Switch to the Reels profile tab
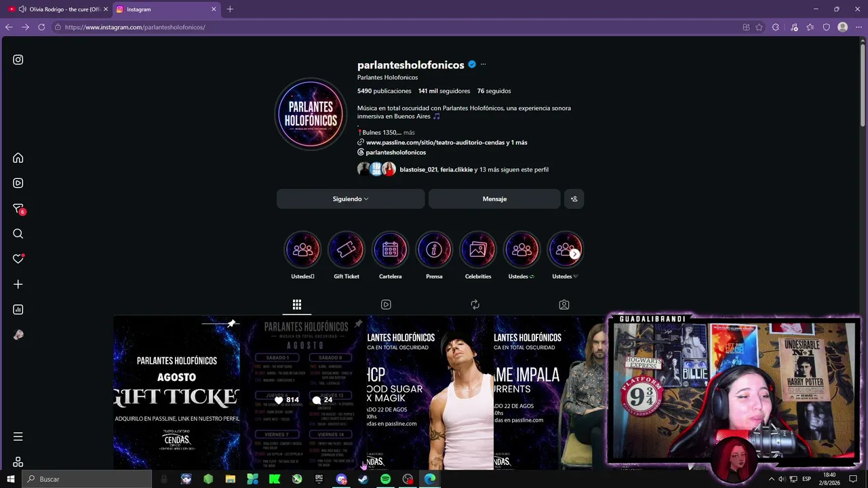 386,305
